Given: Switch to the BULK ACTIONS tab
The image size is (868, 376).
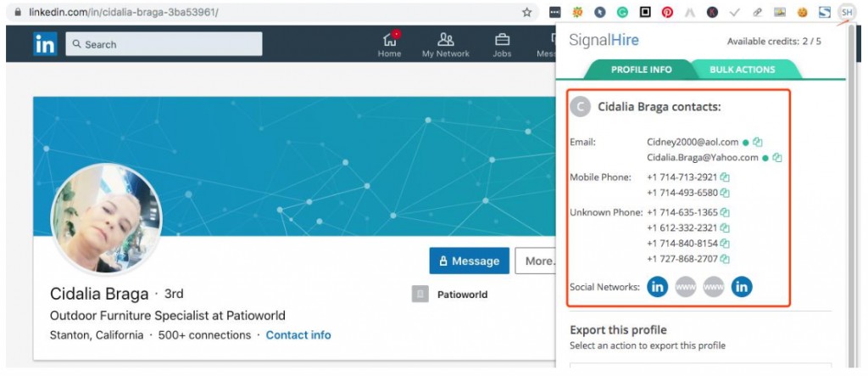Looking at the screenshot, I should pos(743,70).
